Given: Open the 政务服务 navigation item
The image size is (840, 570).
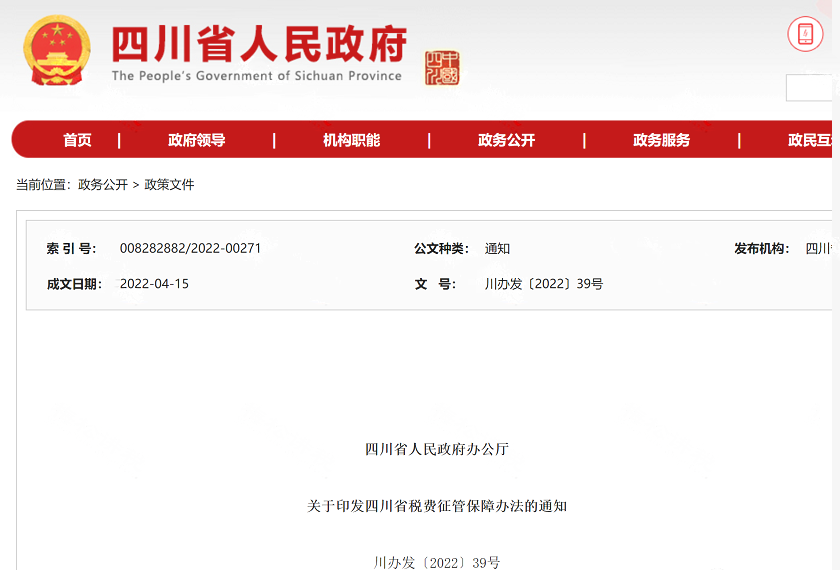Looking at the screenshot, I should point(661,140).
